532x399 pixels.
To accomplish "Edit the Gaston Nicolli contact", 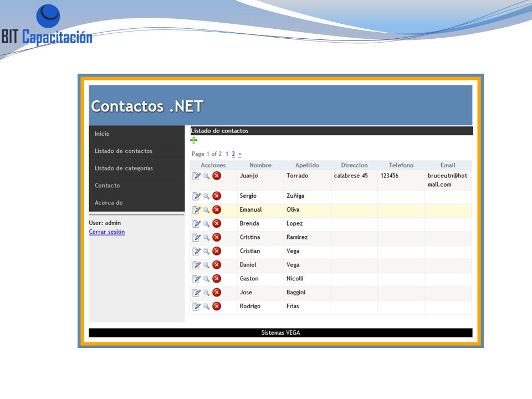I will click(196, 279).
